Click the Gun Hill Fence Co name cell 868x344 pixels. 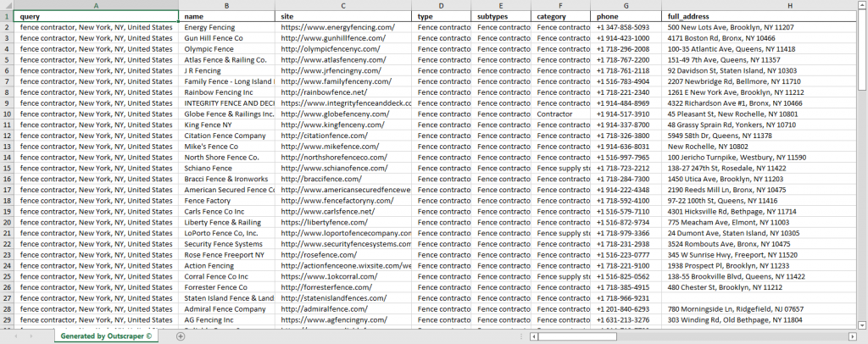(x=227, y=38)
